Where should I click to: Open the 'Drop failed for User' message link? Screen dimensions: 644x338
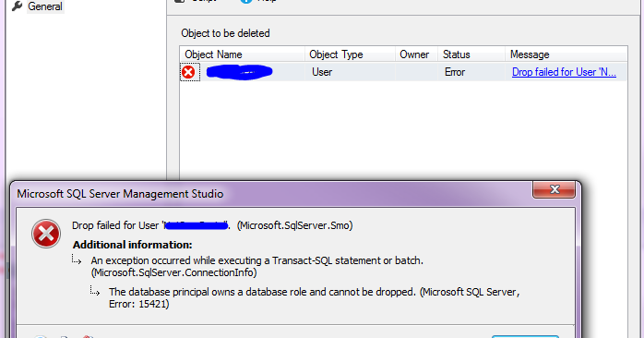click(x=564, y=72)
